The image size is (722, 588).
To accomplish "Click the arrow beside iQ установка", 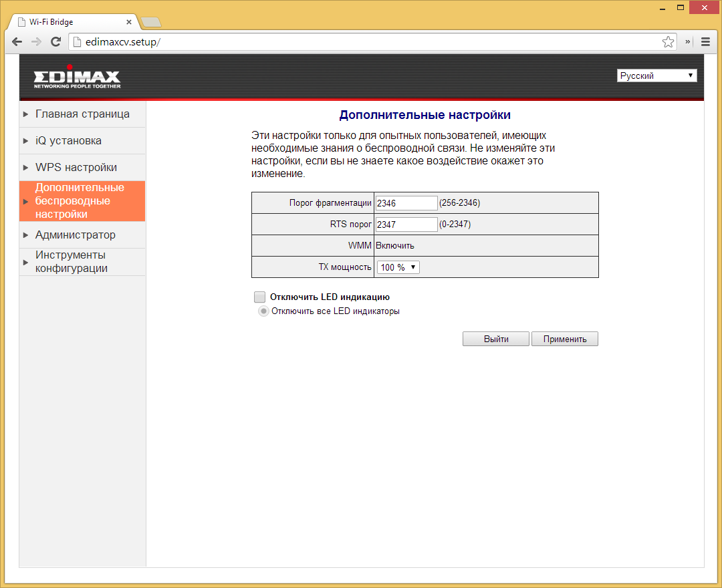I will click(x=26, y=141).
